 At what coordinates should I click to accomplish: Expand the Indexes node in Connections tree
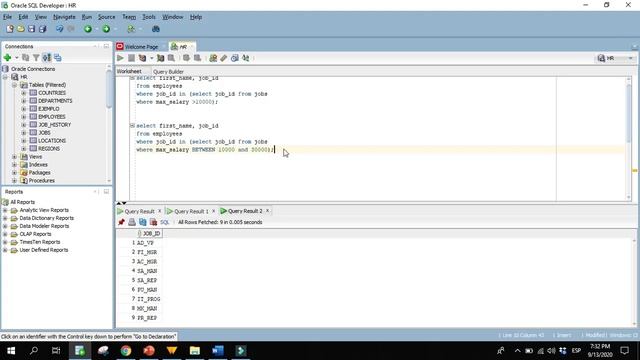click(14, 165)
